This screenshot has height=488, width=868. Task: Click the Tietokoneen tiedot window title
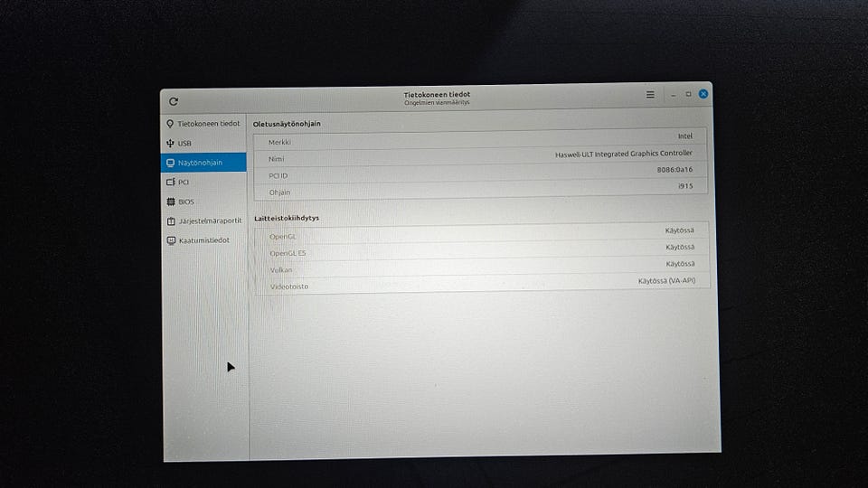point(437,95)
